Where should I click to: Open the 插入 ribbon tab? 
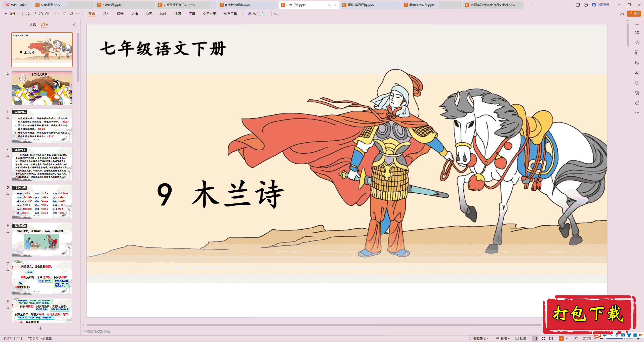coord(106,14)
